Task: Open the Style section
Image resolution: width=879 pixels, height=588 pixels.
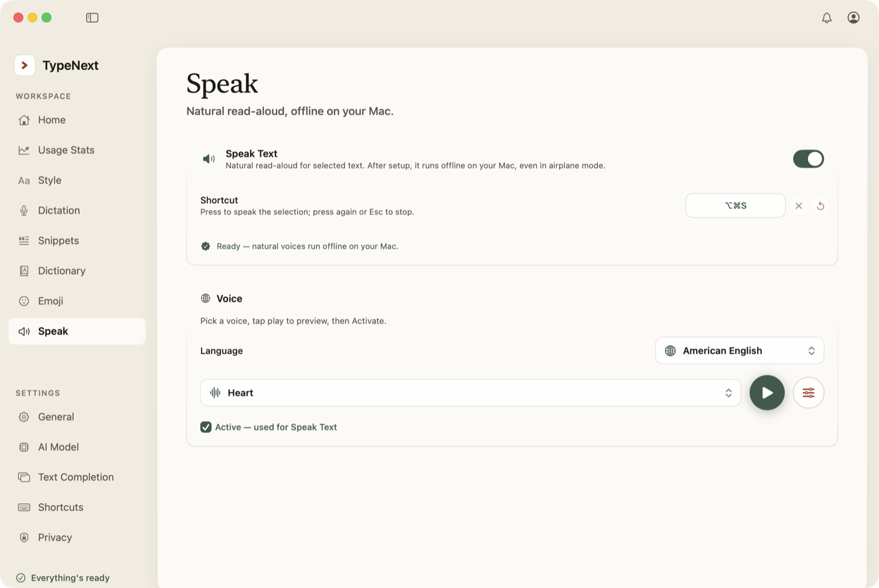Action: tap(77, 180)
